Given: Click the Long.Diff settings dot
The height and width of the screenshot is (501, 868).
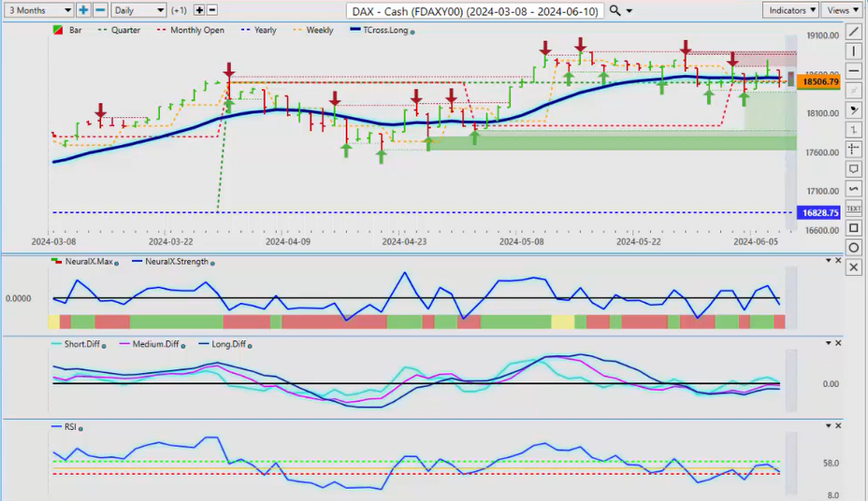Looking at the screenshot, I should pos(250,346).
